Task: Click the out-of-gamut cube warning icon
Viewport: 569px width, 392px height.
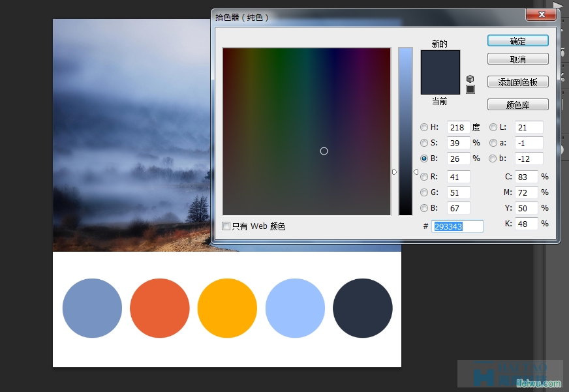Action: pos(470,79)
